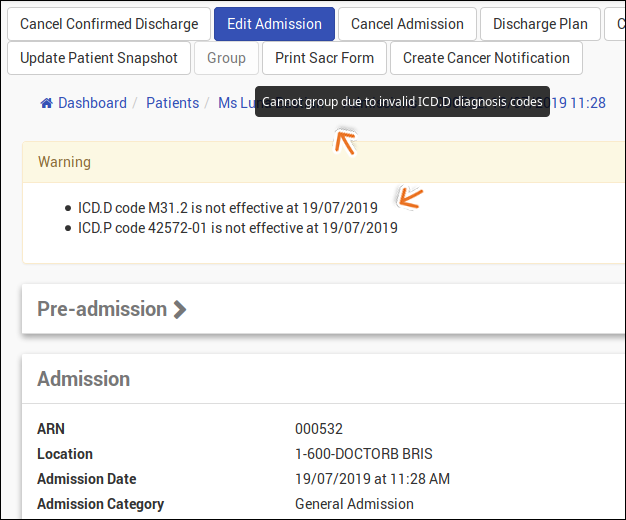Image resolution: width=626 pixels, height=520 pixels.
Task: Click the Warning panel header
Action: click(x=64, y=162)
